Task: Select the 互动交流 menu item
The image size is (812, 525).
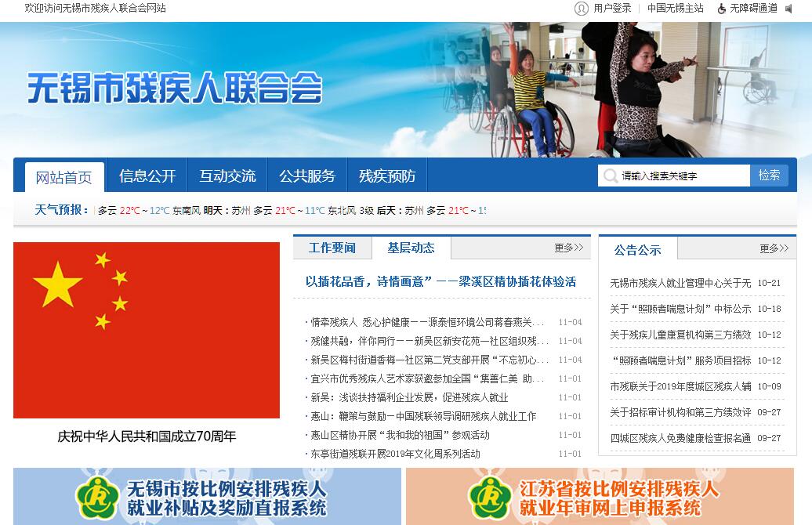Action: (227, 176)
